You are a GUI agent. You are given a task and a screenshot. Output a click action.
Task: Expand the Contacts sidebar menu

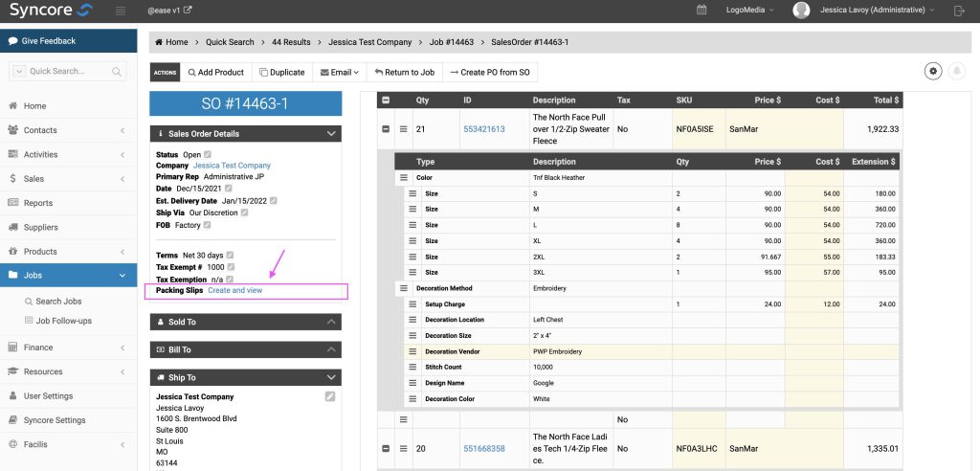(x=68, y=130)
